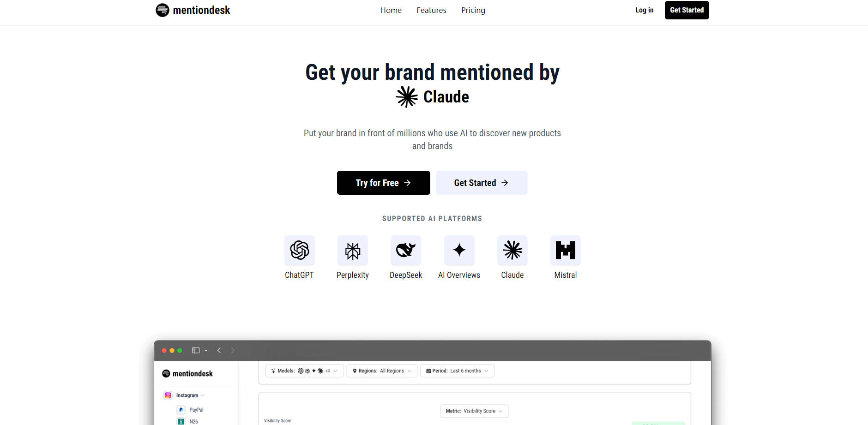Open the Models filter dropdown
This screenshot has height=425, width=868.
pos(305,371)
